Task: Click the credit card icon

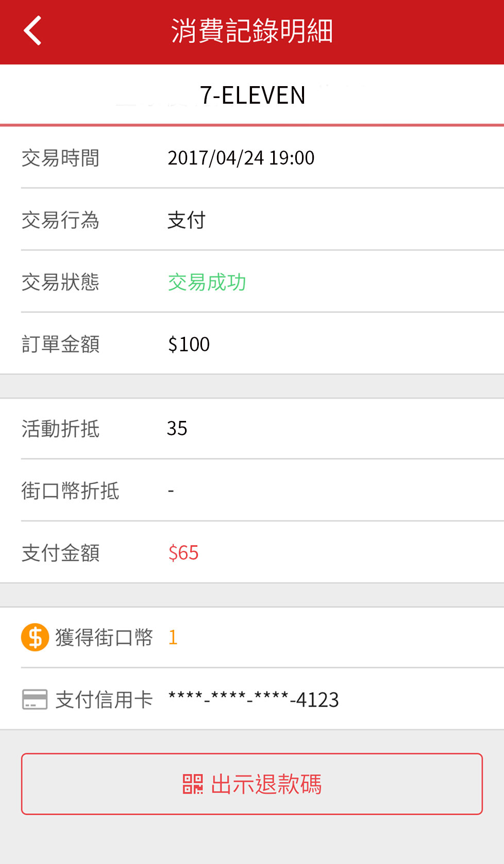Action: [35, 699]
